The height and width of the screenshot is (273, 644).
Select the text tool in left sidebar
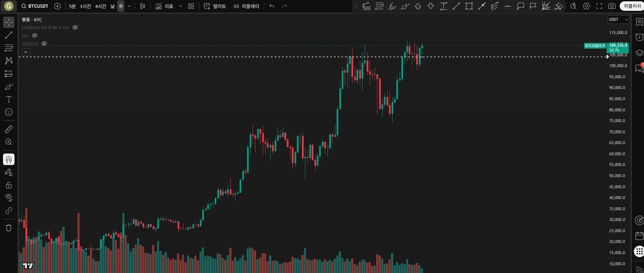[9, 99]
